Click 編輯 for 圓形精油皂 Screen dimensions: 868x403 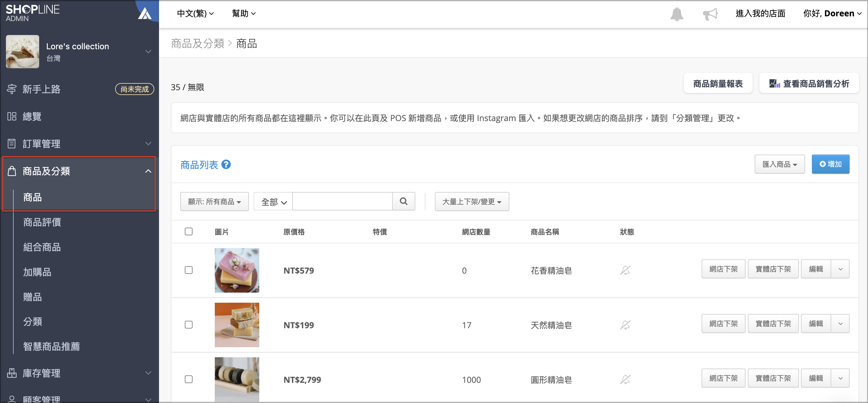[x=816, y=378]
